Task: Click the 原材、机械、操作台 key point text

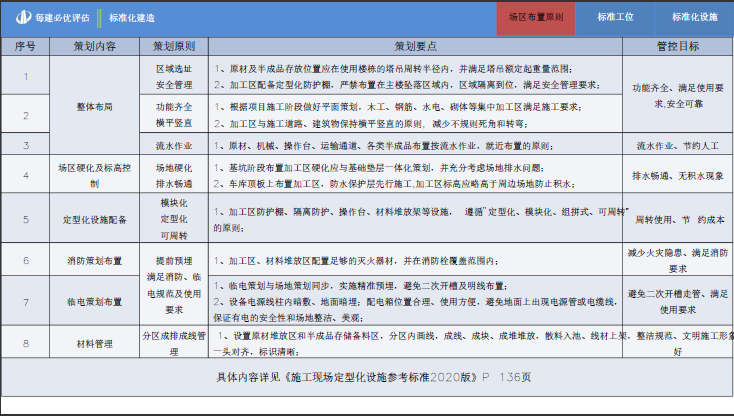Action: point(383,146)
